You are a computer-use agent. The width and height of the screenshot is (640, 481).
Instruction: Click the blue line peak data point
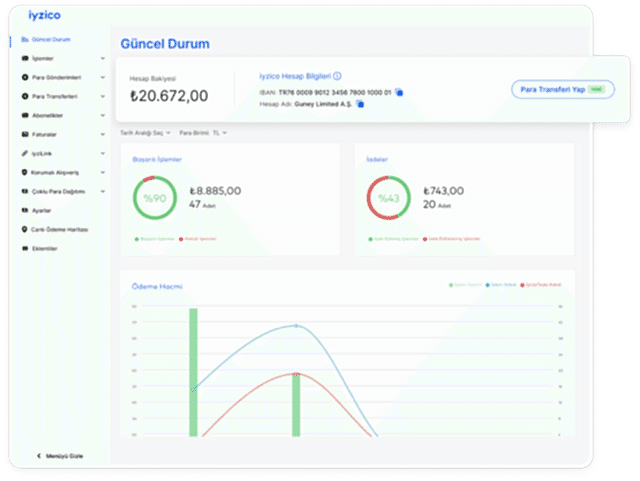click(296, 325)
